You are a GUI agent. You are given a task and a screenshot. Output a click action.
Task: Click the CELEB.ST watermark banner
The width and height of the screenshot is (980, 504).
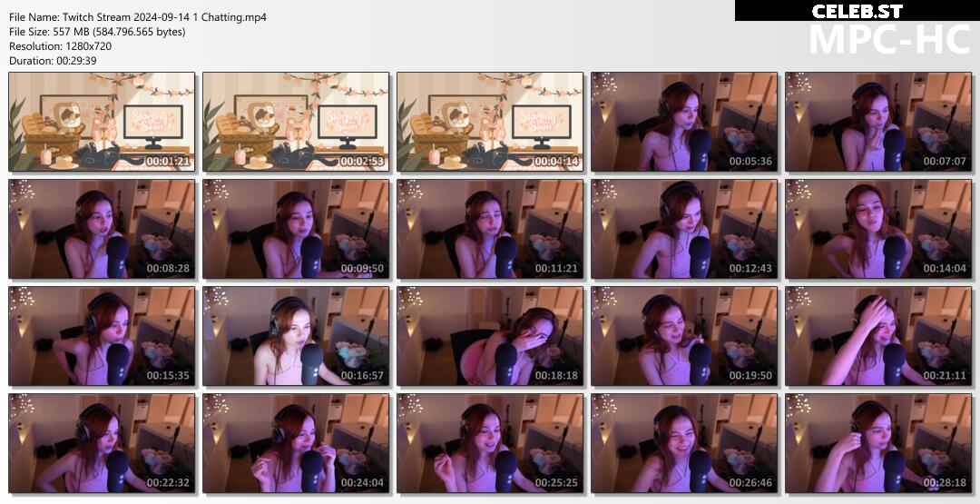click(x=857, y=11)
